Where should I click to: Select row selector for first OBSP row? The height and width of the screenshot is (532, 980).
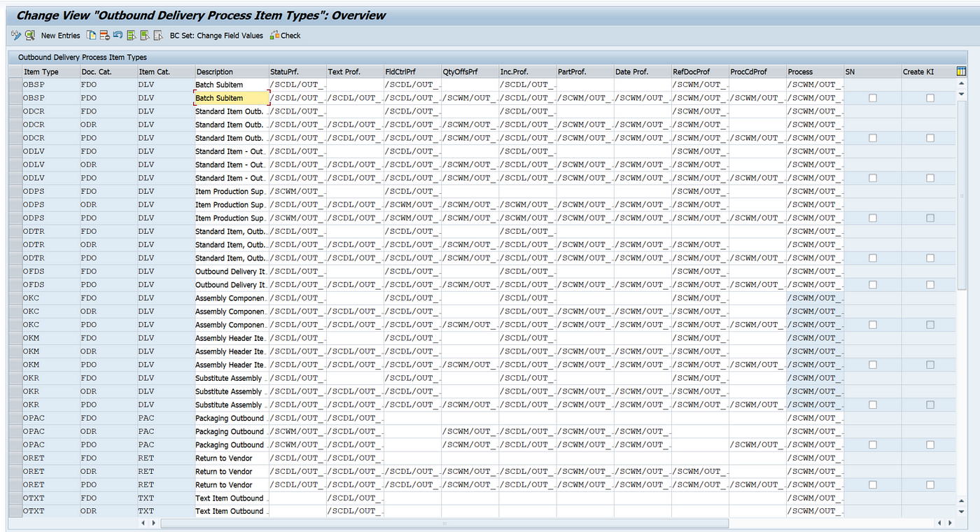(x=15, y=85)
